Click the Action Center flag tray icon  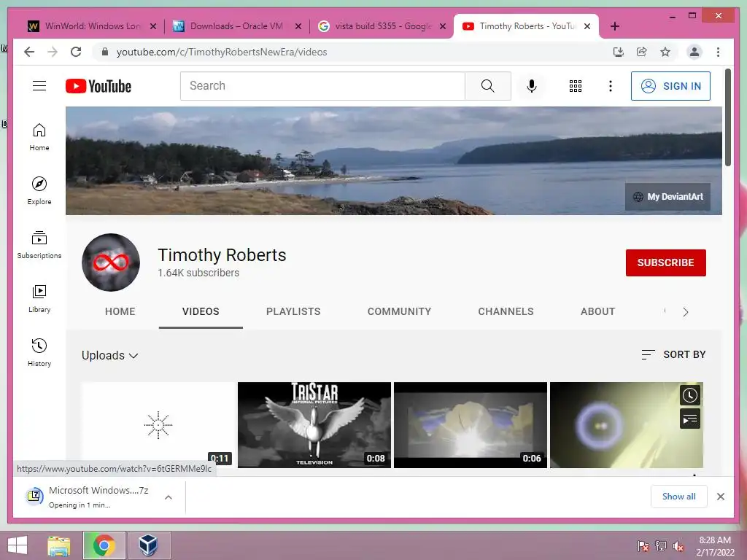643,546
